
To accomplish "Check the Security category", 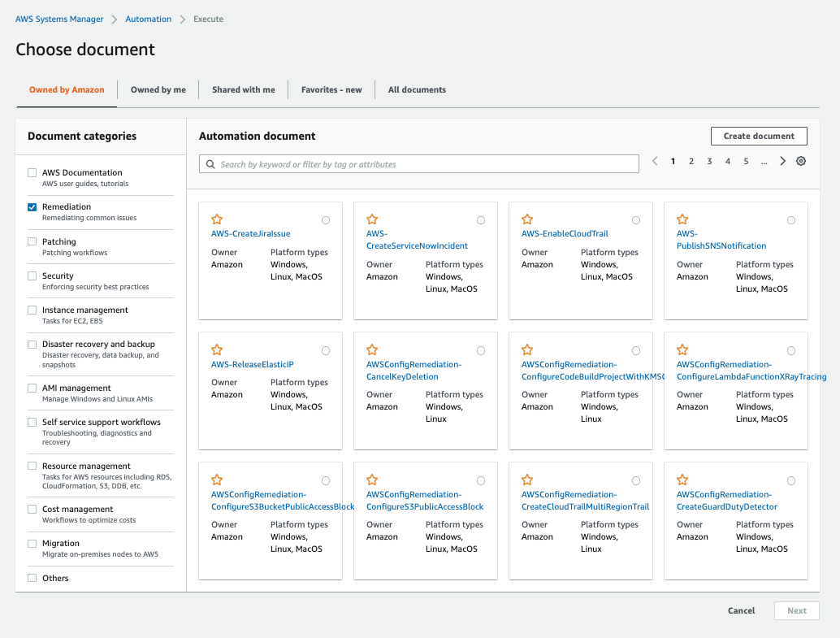I will [32, 276].
